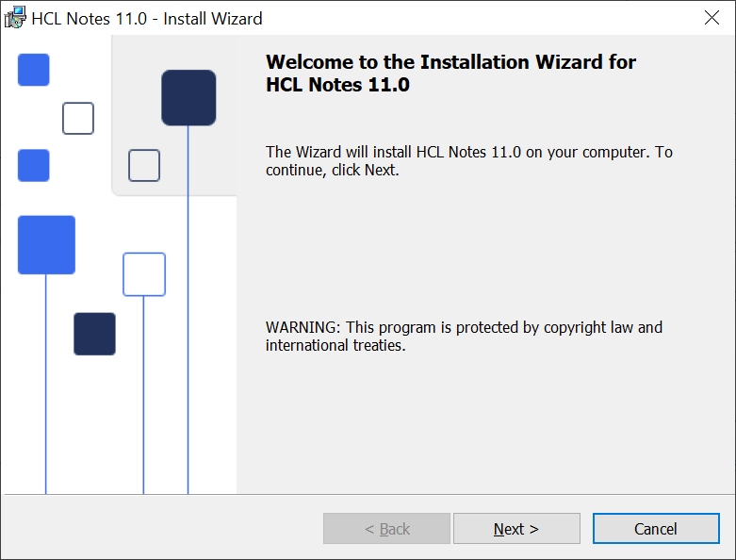736x560 pixels.
Task: Click the 'The Wizard will install HCL Notes' text
Action: pos(469,161)
